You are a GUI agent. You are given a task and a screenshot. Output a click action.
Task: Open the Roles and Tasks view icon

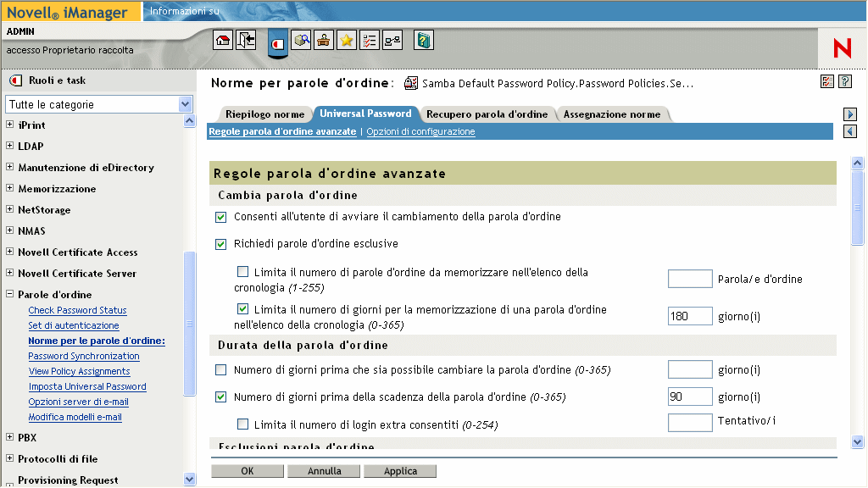[277, 40]
